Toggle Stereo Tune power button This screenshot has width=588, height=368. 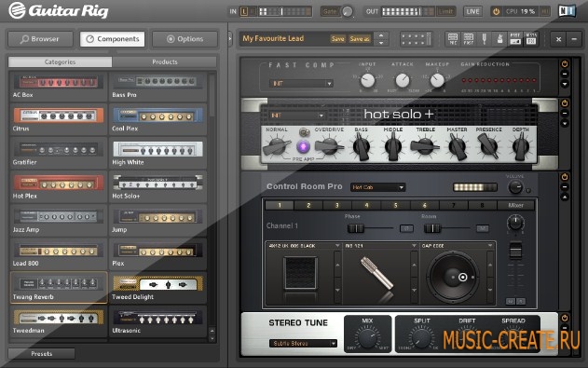[565, 318]
